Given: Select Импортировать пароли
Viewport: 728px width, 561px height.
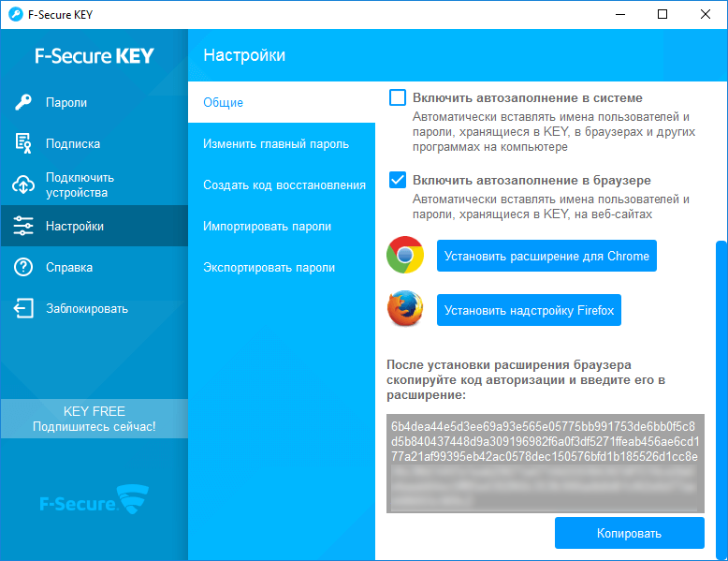Looking at the screenshot, I should (x=282, y=227).
